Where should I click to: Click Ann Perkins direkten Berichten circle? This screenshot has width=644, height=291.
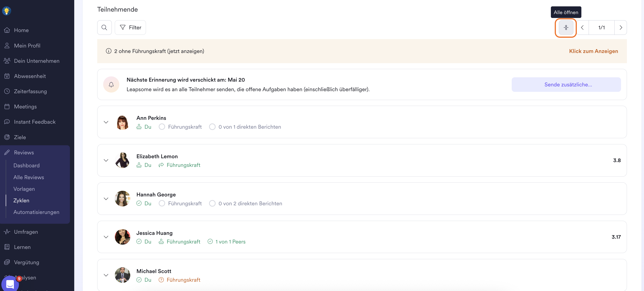212,127
